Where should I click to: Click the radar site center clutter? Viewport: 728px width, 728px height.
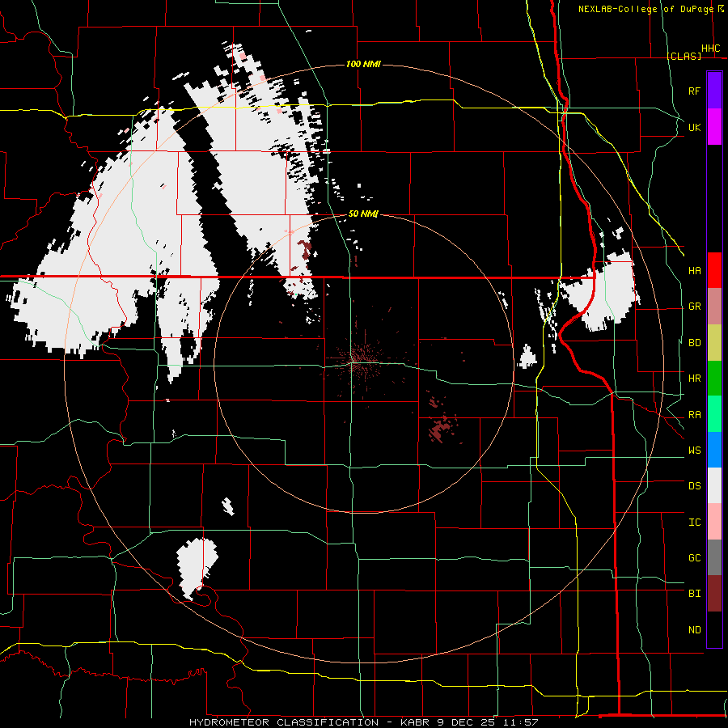(362, 360)
